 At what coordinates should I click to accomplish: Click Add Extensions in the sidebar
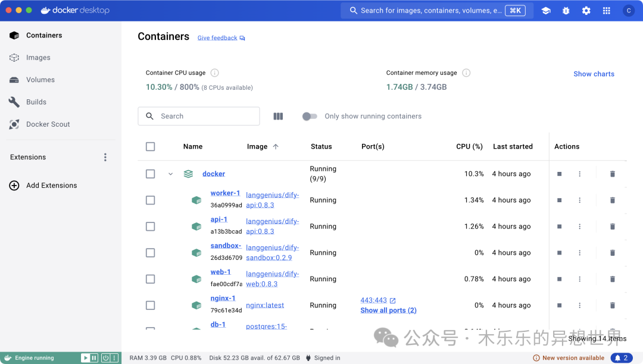click(43, 186)
